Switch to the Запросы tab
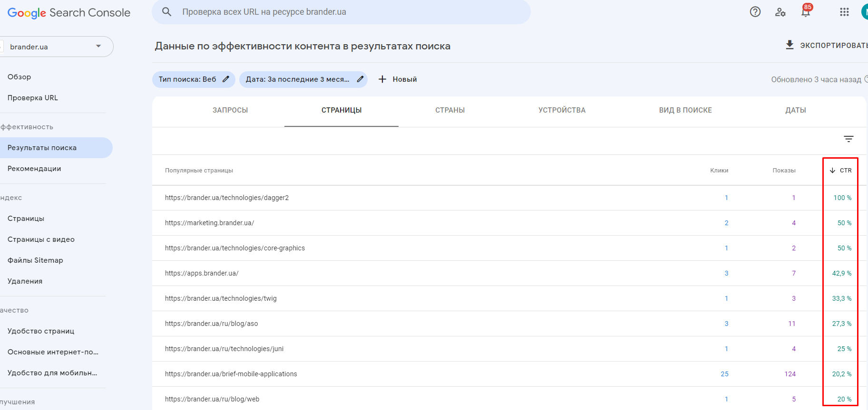 230,110
